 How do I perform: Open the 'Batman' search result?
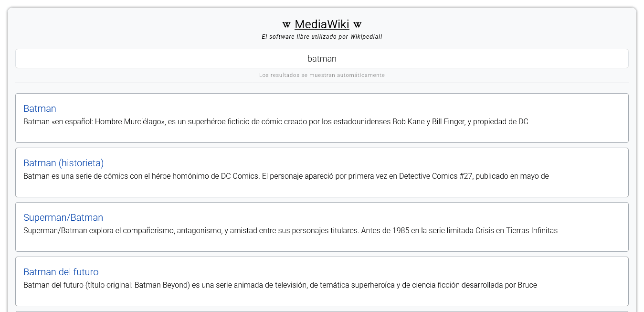click(x=40, y=108)
